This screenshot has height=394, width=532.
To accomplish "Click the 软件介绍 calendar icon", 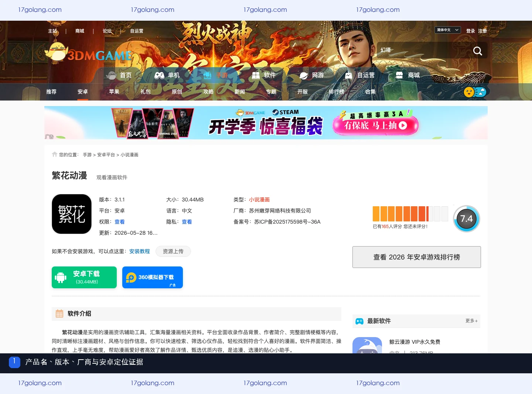I will [59, 314].
